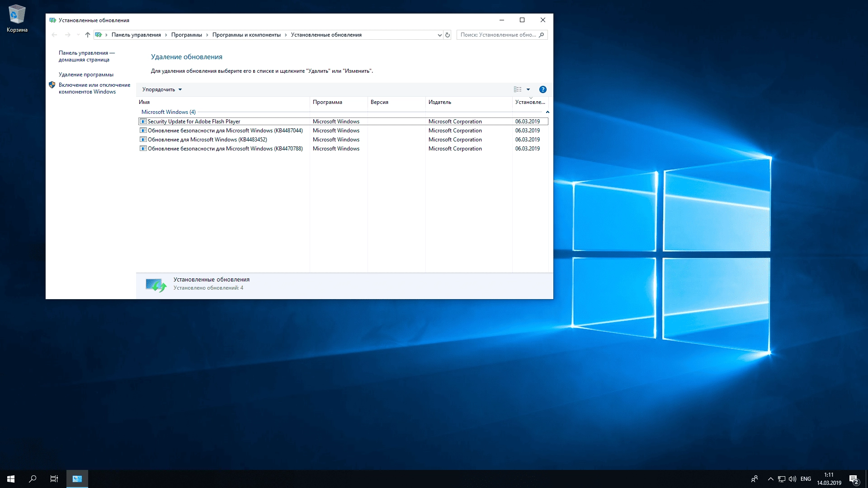Viewport: 868px width, 488px height.
Task: Switch input language via ENG
Action: 806,479
